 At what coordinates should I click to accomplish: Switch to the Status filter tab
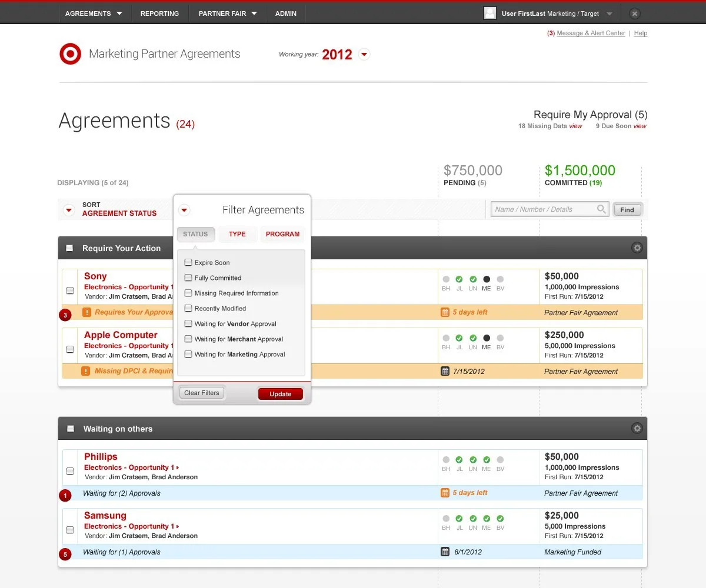[x=195, y=234]
